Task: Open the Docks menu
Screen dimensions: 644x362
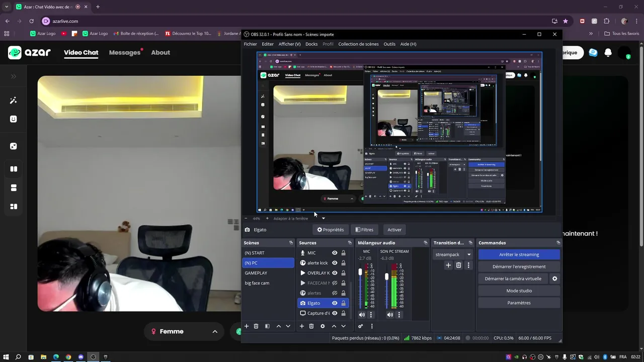Action: coord(311,44)
